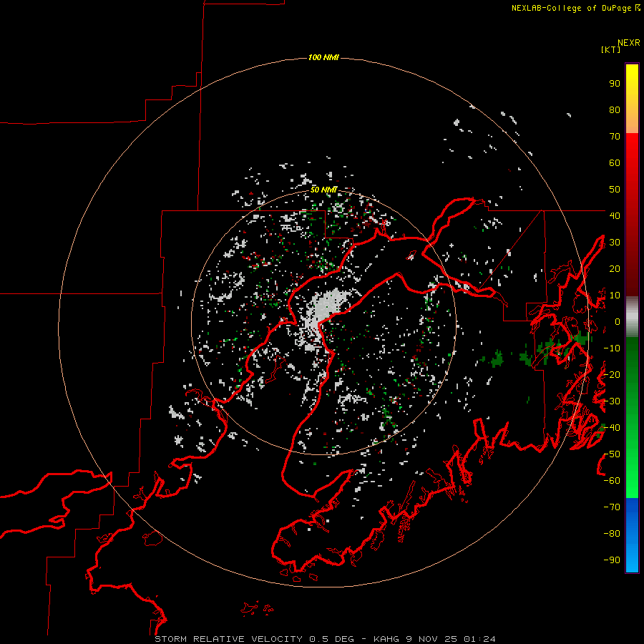The width and height of the screenshot is (644, 644).
Task: Click the 90 value on velocity scale
Action: click(615, 84)
